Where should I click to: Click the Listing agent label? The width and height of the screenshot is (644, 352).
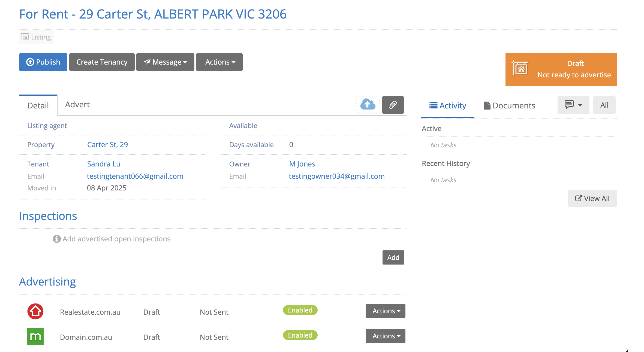(47, 126)
